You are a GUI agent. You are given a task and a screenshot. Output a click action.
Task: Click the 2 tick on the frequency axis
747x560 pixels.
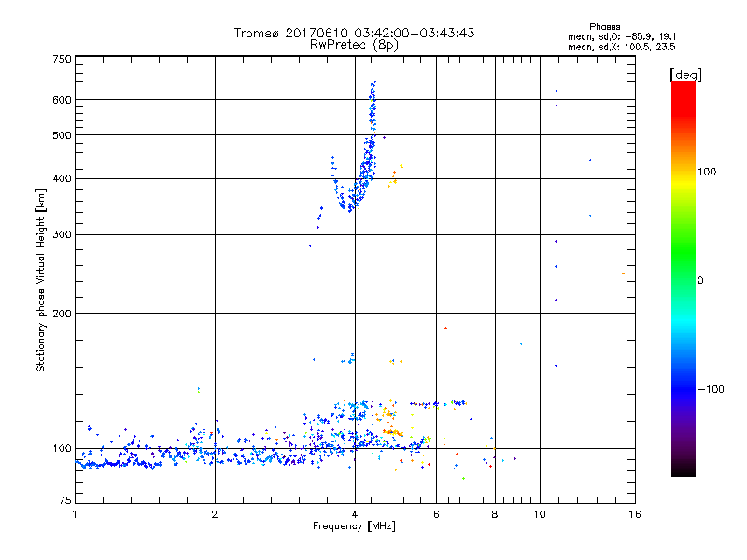point(215,514)
